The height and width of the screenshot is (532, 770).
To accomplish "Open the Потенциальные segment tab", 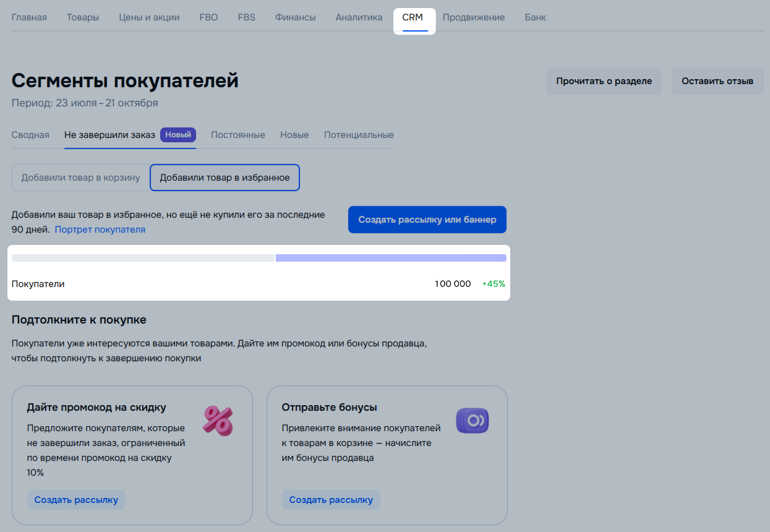I will coord(359,135).
